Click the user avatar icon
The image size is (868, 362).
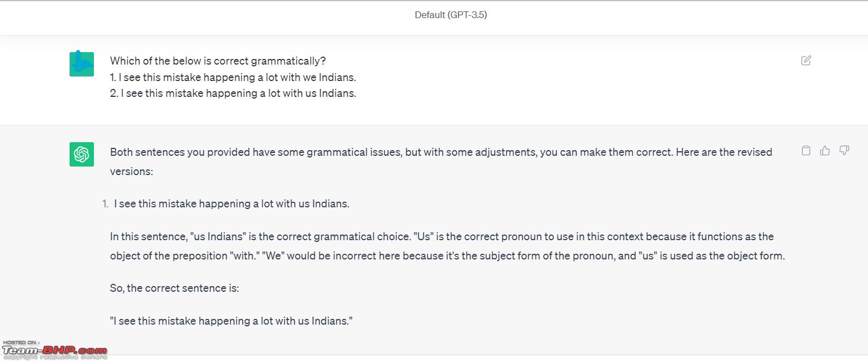pos(81,63)
